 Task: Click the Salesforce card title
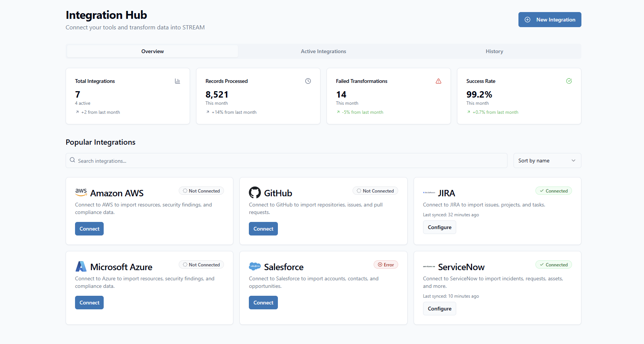pos(284,267)
